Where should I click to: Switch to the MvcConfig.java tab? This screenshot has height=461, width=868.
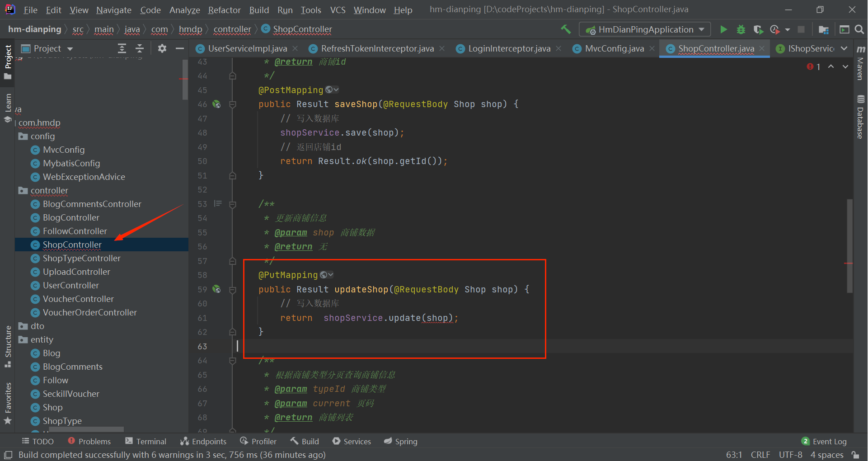(x=614, y=48)
